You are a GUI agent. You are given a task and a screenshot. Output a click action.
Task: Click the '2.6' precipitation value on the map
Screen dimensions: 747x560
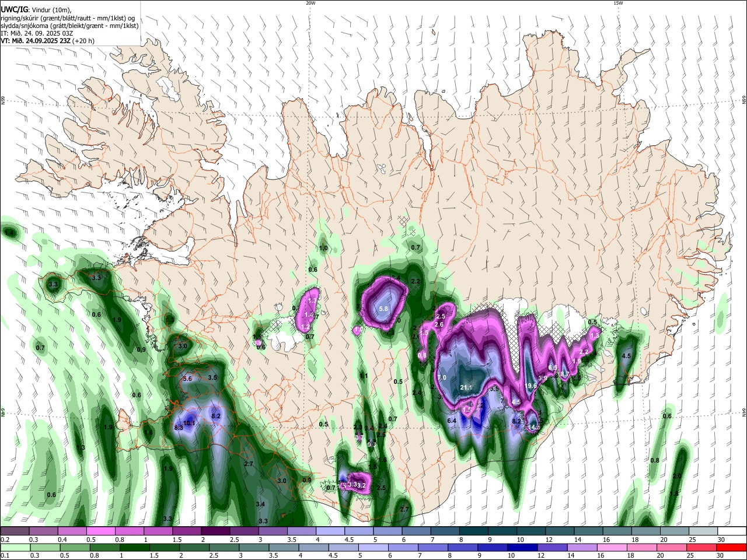(x=439, y=325)
